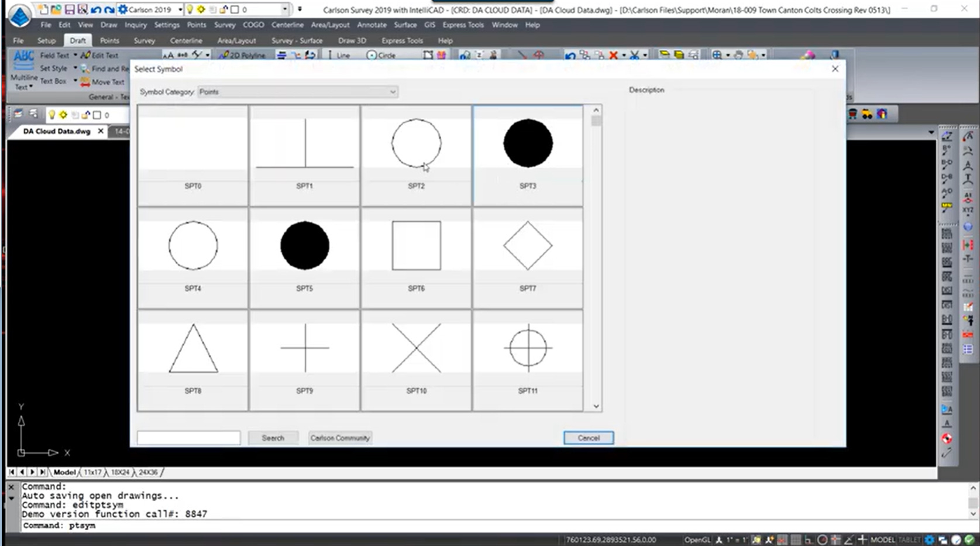Select the SPT11 crosshair circle symbol
Image resolution: width=980 pixels, height=546 pixels.
[x=528, y=360]
